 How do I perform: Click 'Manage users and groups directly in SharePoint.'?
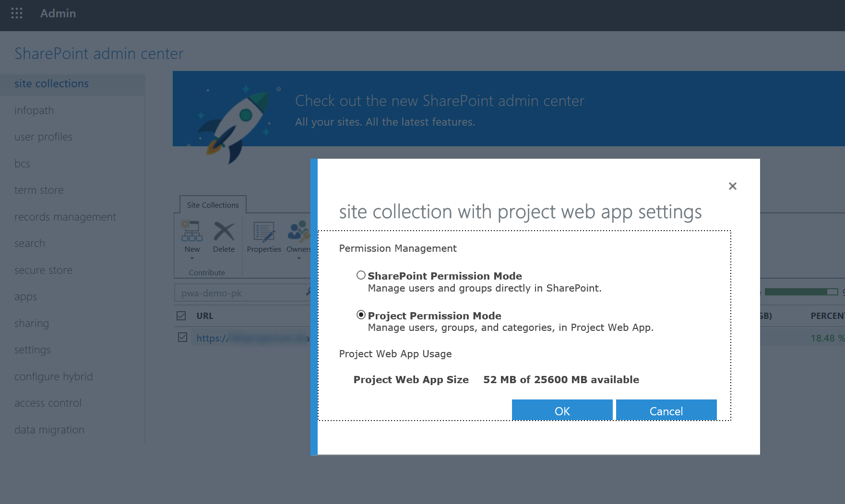(485, 288)
